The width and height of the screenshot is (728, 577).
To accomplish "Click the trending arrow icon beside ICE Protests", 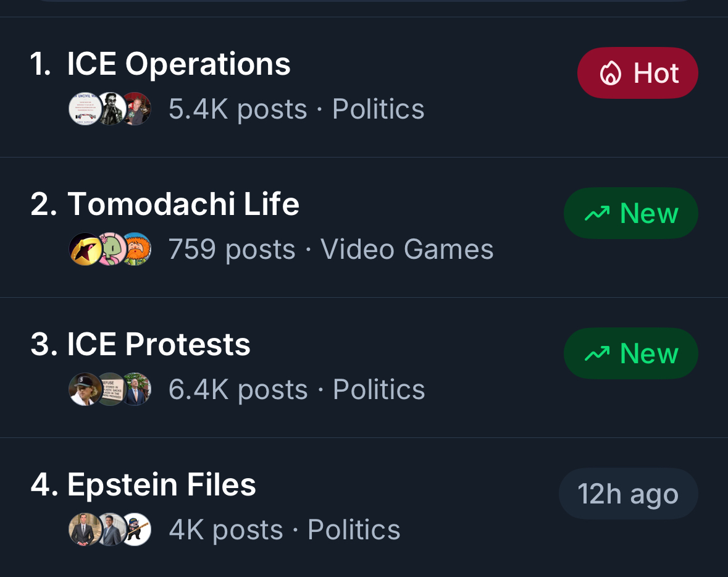I will (596, 354).
